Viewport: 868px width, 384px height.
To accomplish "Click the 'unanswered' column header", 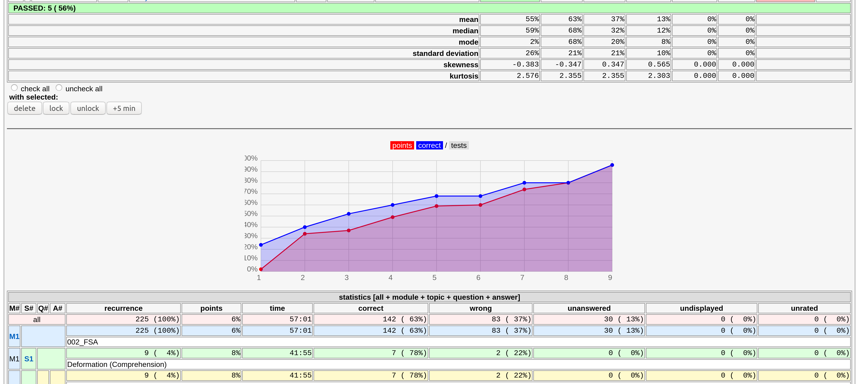I will click(589, 308).
